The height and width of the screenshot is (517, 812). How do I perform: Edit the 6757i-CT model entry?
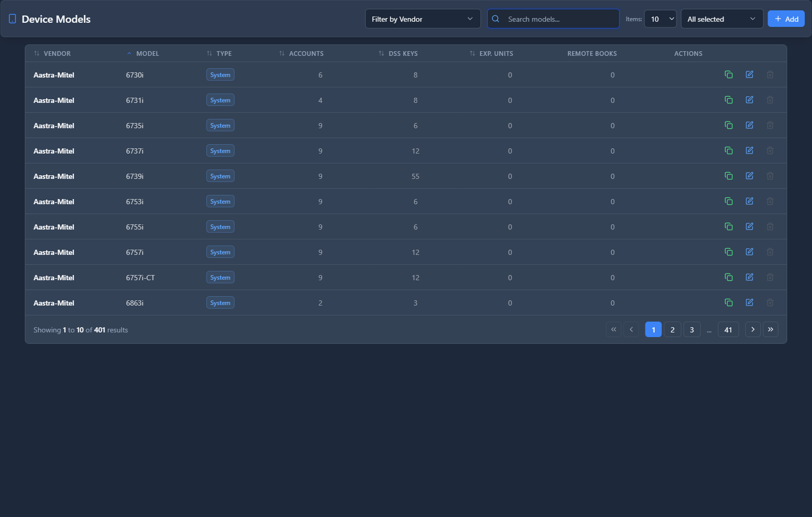coord(749,277)
